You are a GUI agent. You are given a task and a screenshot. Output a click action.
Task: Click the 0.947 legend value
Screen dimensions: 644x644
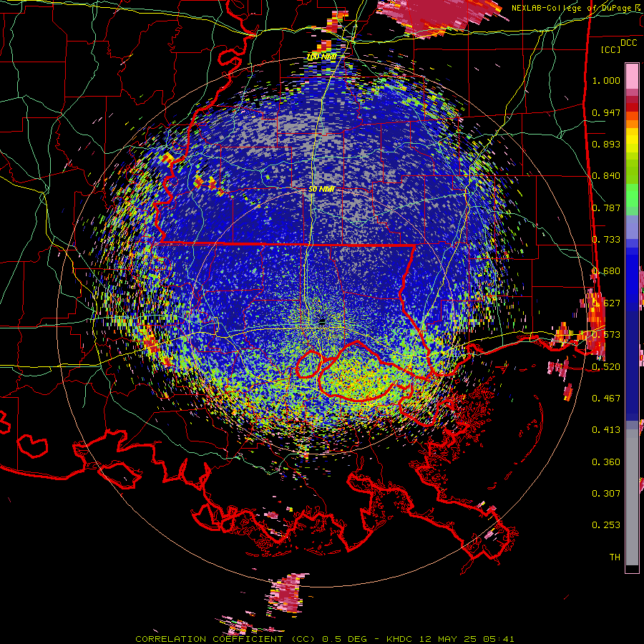606,112
